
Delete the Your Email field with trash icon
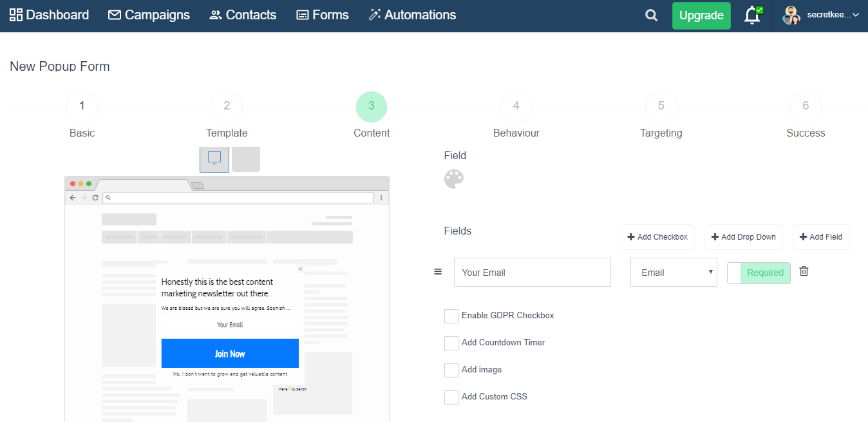804,271
